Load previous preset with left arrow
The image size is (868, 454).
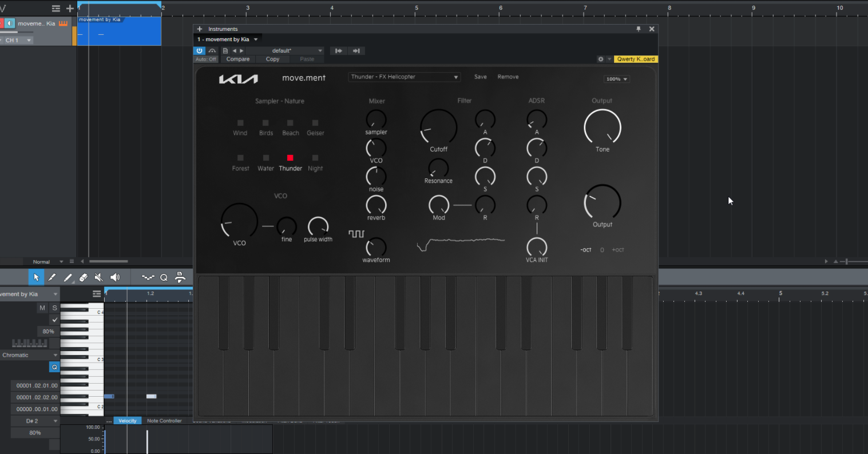pyautogui.click(x=234, y=51)
